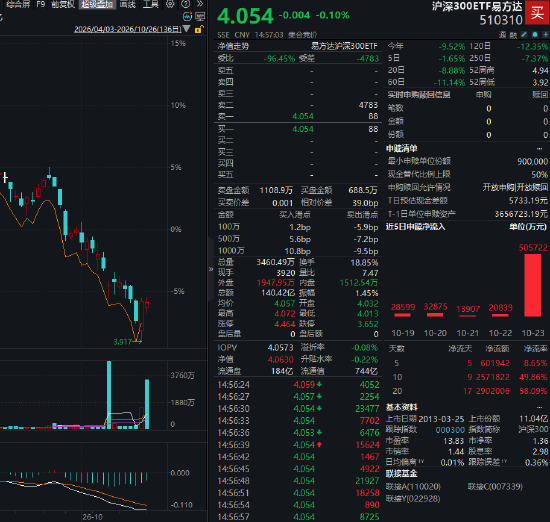
Task: Click the 10-23 red inflow bar 505722
Action: point(532,285)
